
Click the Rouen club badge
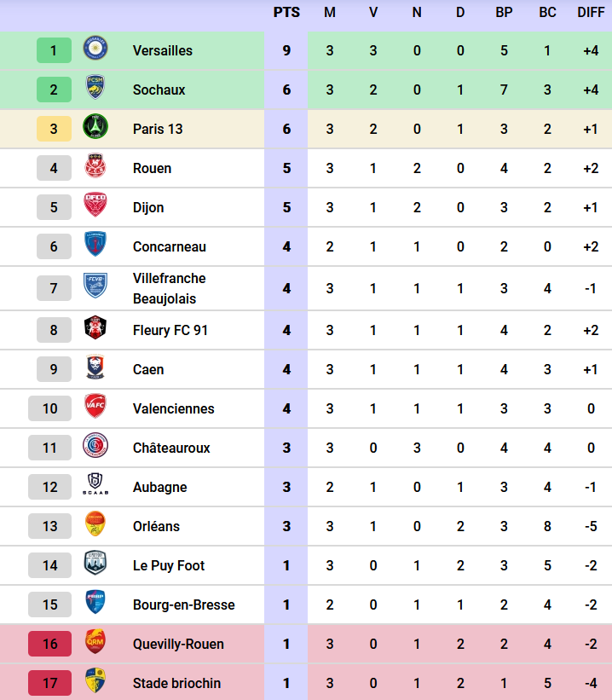tap(95, 167)
